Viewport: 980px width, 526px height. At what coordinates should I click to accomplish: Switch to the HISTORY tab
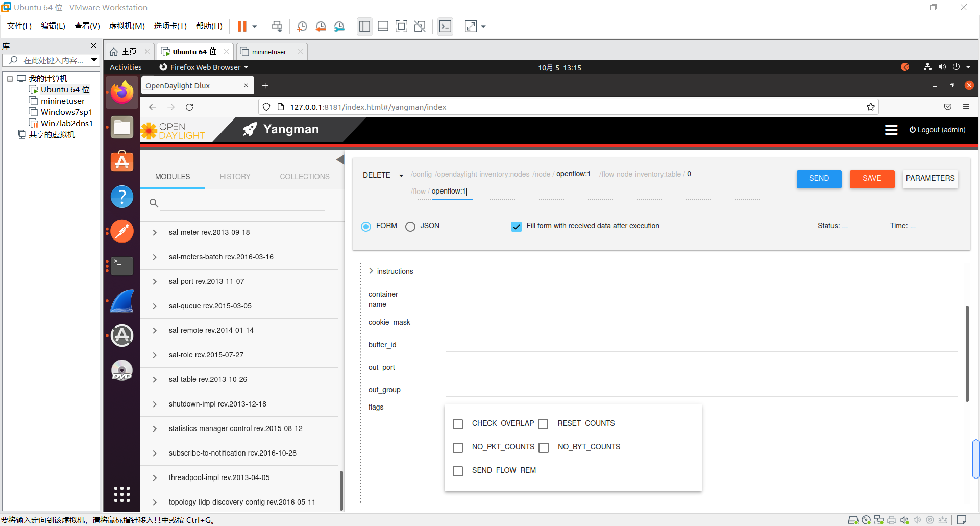tap(235, 177)
